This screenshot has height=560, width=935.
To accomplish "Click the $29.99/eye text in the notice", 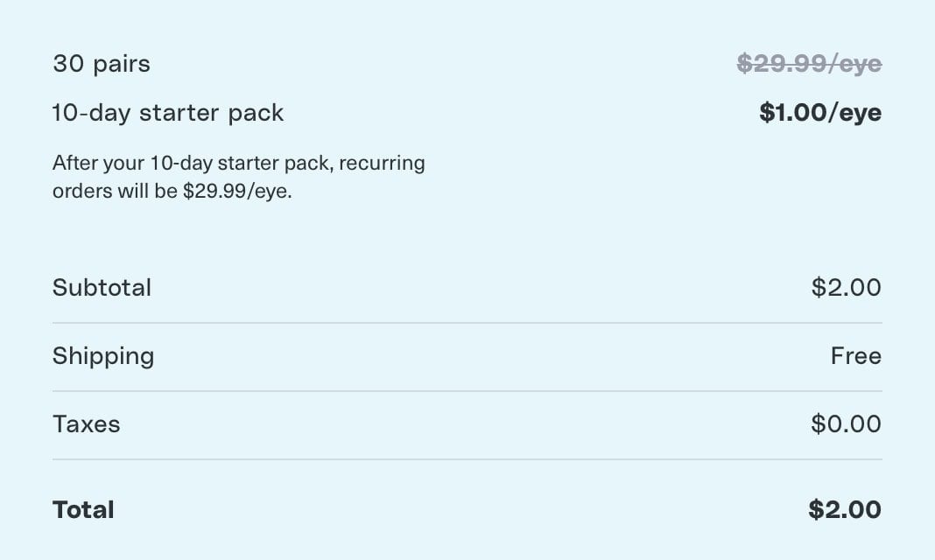I will (x=237, y=192).
